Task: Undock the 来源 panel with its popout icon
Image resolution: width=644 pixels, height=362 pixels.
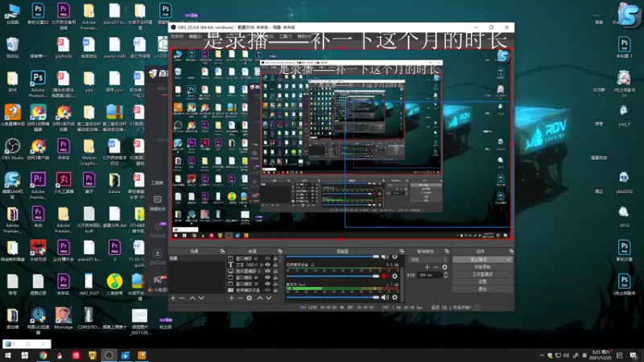Action: (x=280, y=251)
